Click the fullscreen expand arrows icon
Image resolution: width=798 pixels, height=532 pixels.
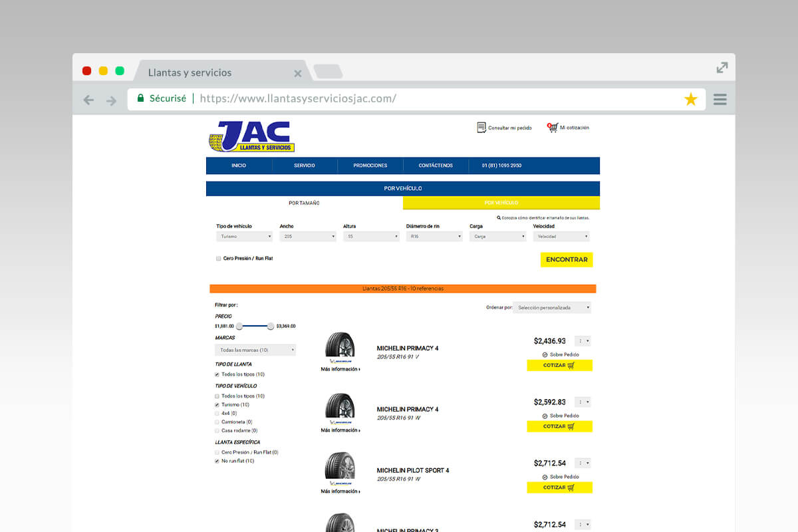coord(722,67)
